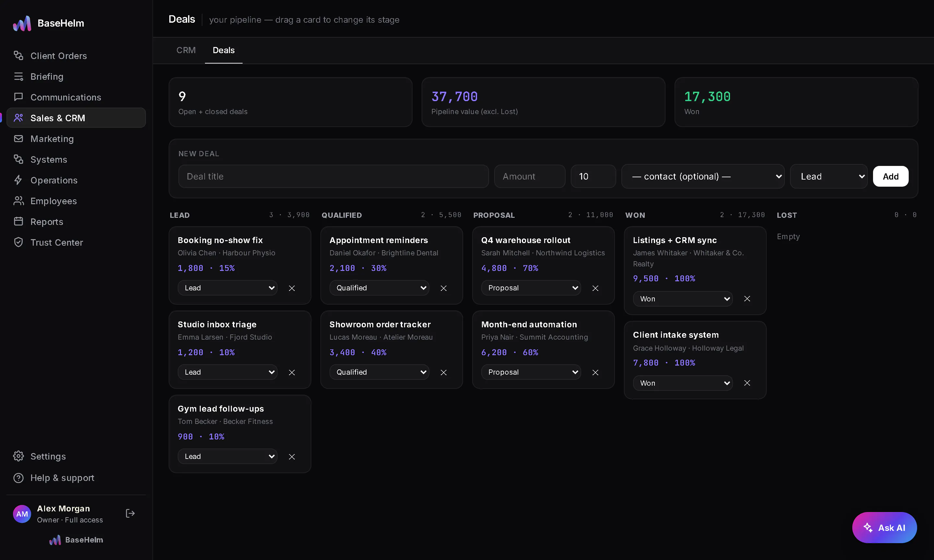Delete Showroom order tracker deal
The image size is (934, 560).
coord(444,372)
